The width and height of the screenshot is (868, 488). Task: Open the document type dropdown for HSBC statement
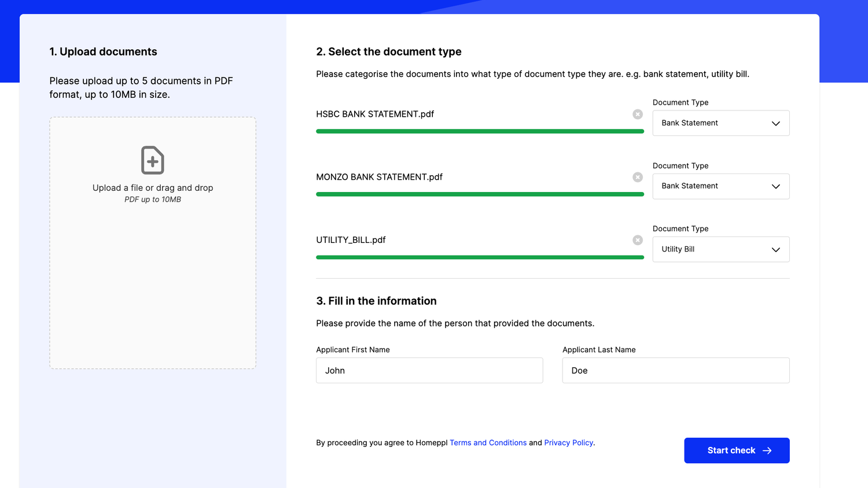coord(720,123)
